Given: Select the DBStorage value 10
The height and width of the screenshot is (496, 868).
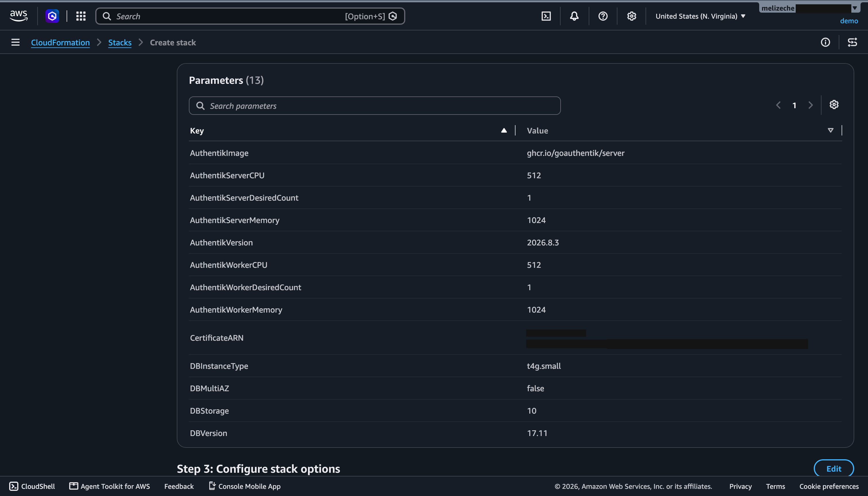Looking at the screenshot, I should (x=531, y=410).
